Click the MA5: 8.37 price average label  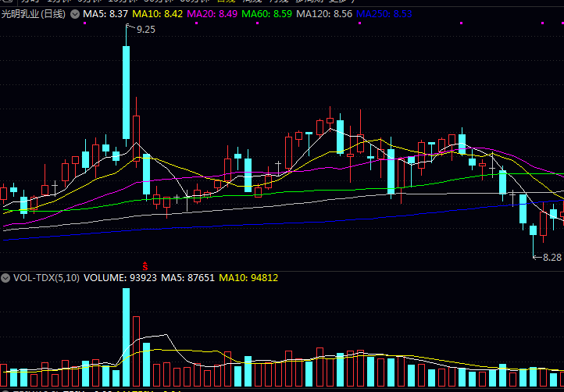point(105,14)
